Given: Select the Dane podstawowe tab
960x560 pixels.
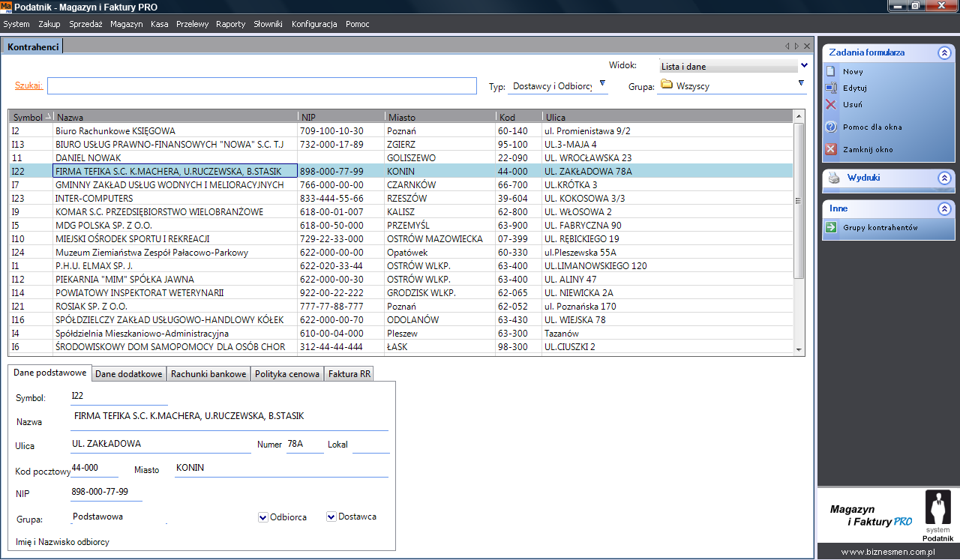Looking at the screenshot, I should [50, 373].
